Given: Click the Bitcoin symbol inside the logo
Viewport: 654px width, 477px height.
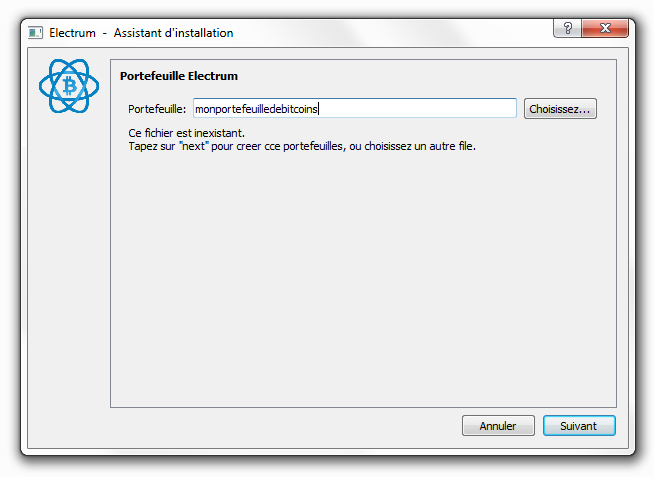Looking at the screenshot, I should click(70, 86).
